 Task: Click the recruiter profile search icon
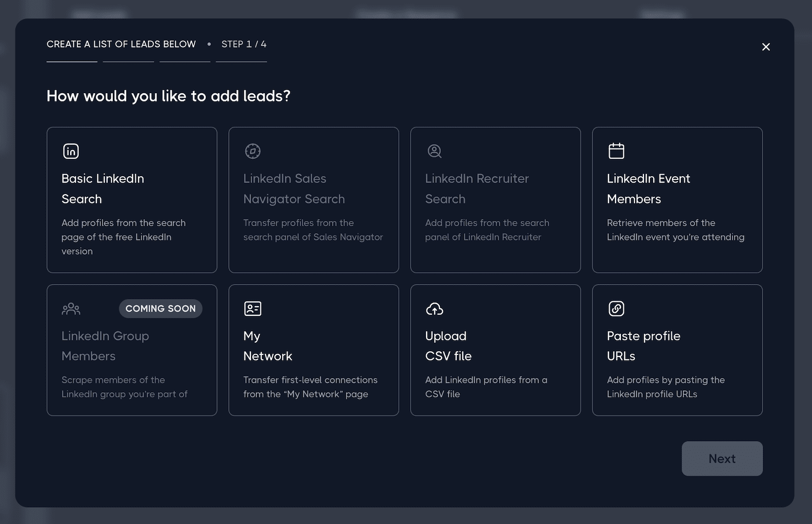pos(434,151)
